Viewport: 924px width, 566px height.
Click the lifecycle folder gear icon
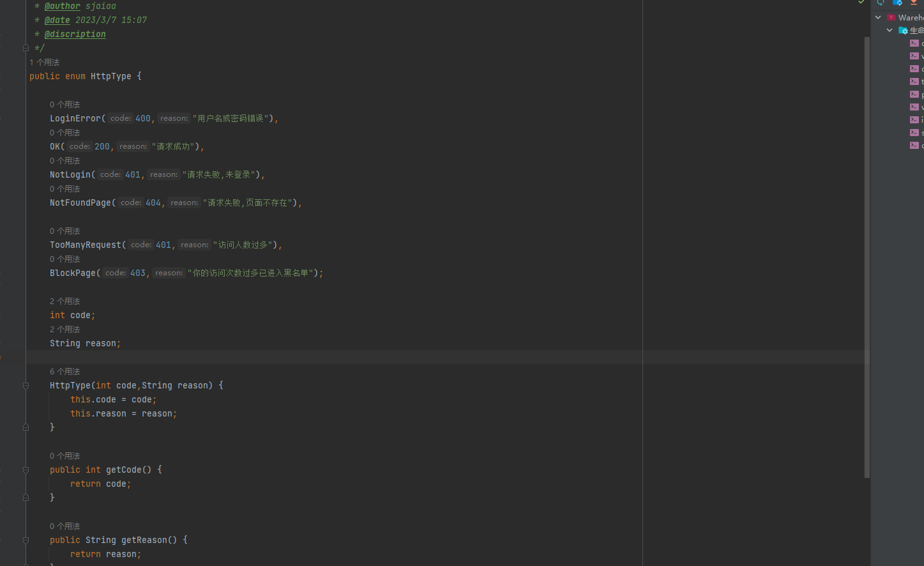tap(903, 30)
